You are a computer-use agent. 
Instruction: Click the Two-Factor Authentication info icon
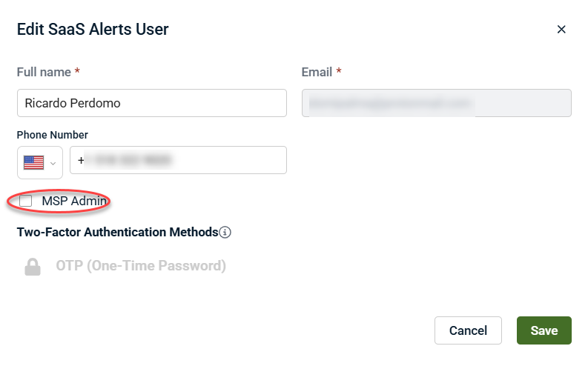point(225,232)
